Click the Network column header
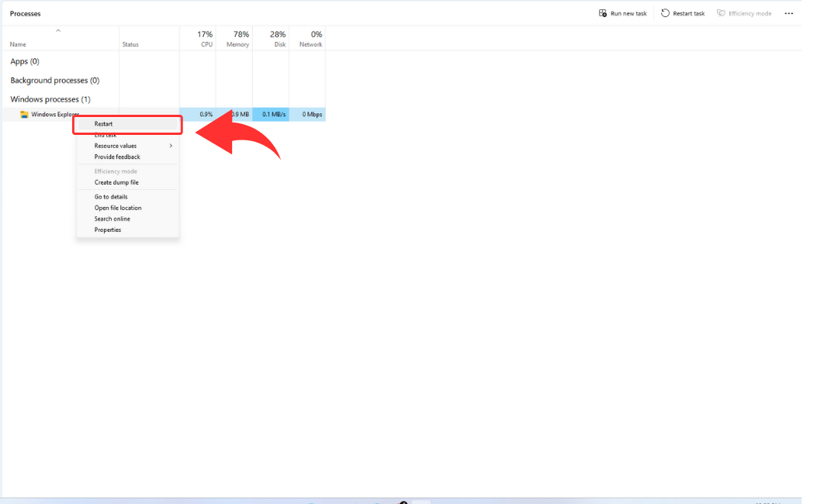 tap(311, 39)
